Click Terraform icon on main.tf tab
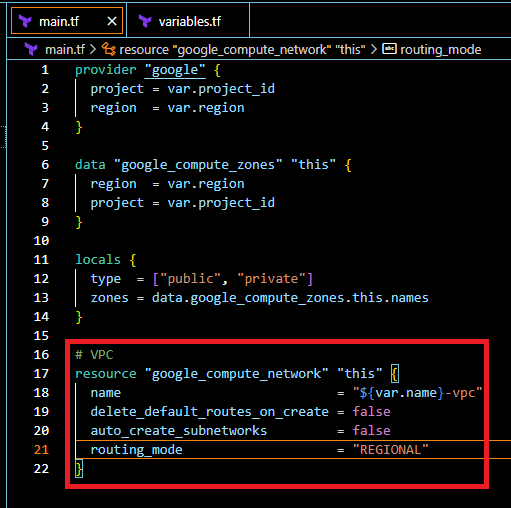Viewport: 511px width, 508px height. click(x=25, y=21)
